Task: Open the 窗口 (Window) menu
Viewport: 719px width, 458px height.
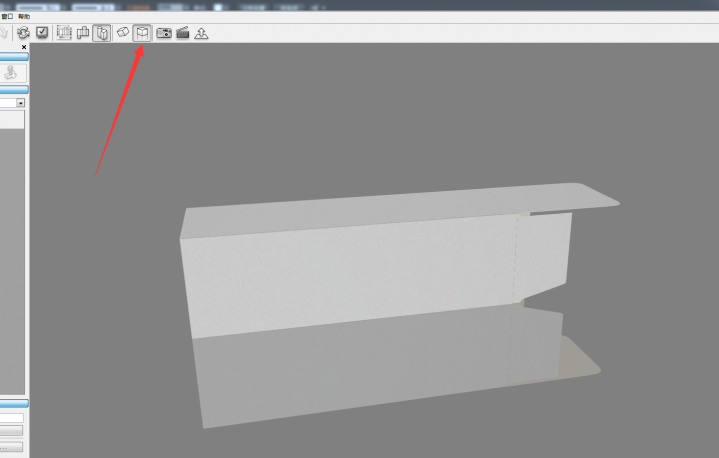Action: 6,17
